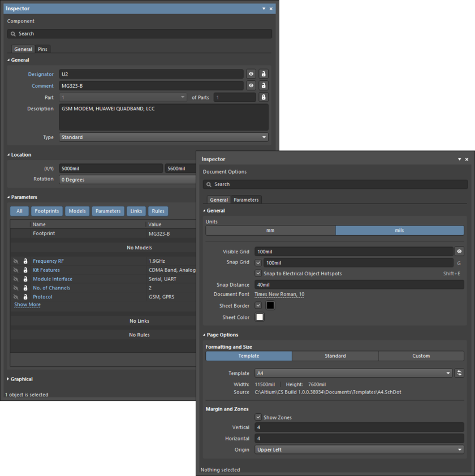475x476 pixels.
Task: Uncheck the Show Zones checkbox
Action: [x=258, y=417]
